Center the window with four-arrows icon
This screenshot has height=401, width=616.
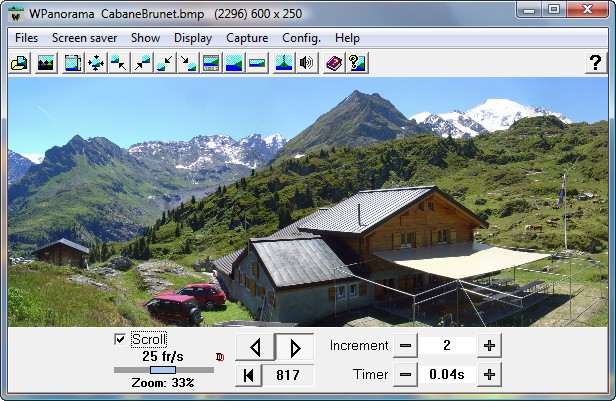click(96, 63)
